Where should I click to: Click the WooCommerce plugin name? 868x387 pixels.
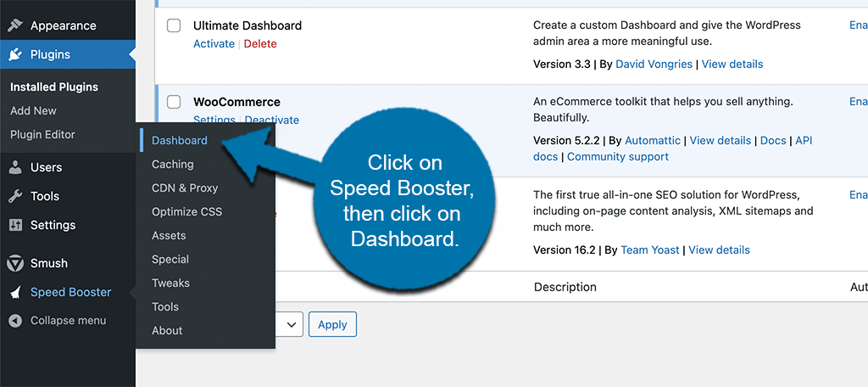(237, 102)
